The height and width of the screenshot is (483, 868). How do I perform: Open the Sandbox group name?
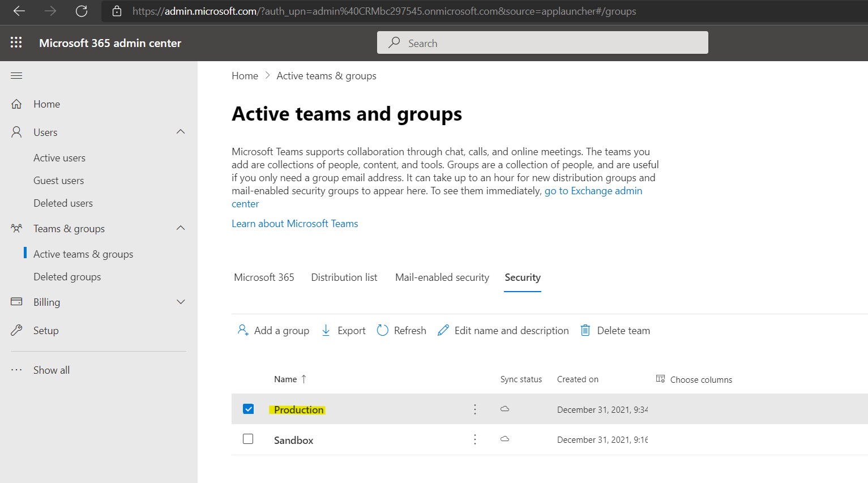pyautogui.click(x=294, y=440)
